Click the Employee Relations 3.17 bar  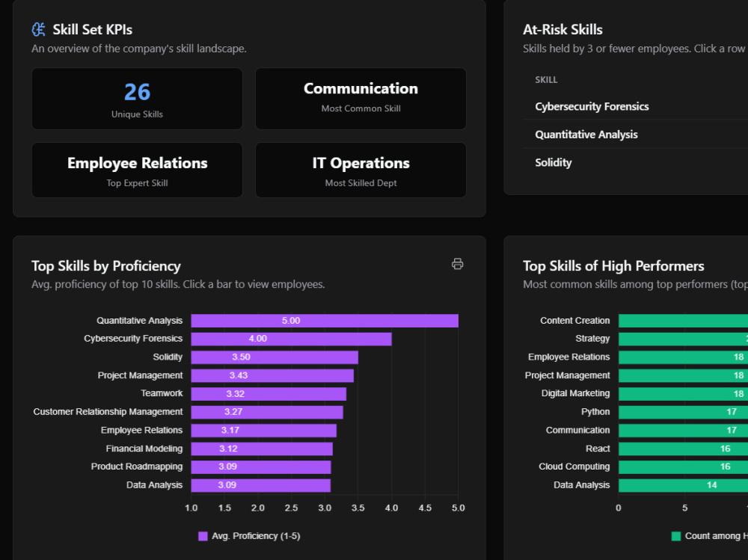(264, 430)
